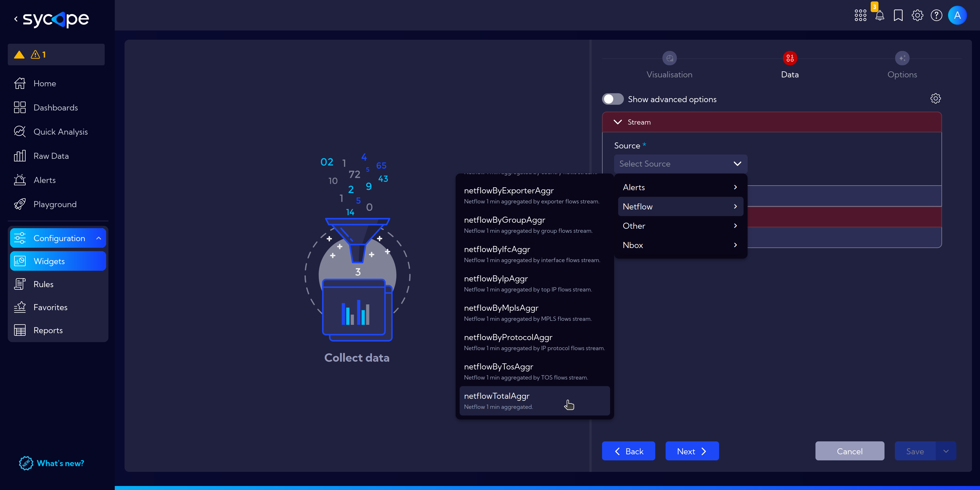980x490 pixels.
Task: Open Raw Data menu label
Action: tap(51, 156)
